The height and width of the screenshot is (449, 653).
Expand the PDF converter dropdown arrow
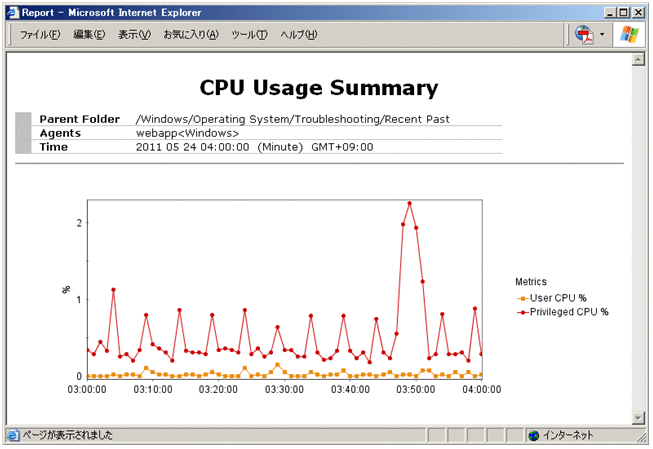click(602, 35)
